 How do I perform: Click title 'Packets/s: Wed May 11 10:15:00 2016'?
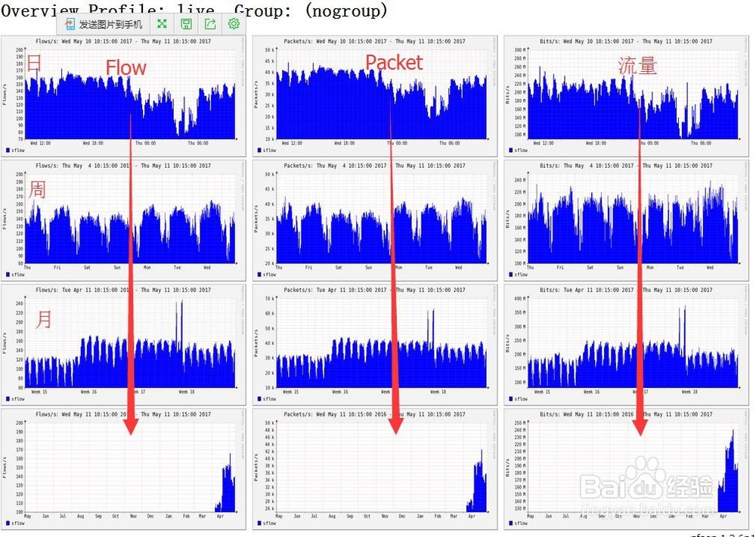pos(335,414)
